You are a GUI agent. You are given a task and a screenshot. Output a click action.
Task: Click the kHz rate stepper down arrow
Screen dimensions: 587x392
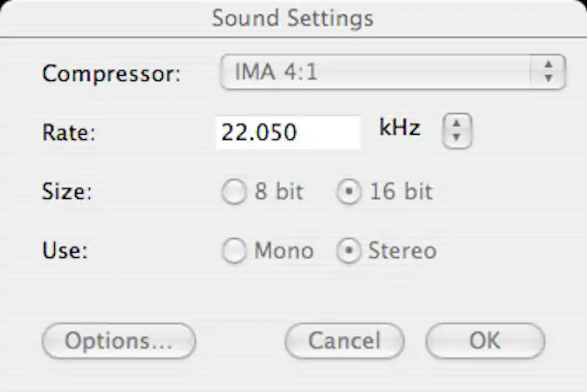456,138
